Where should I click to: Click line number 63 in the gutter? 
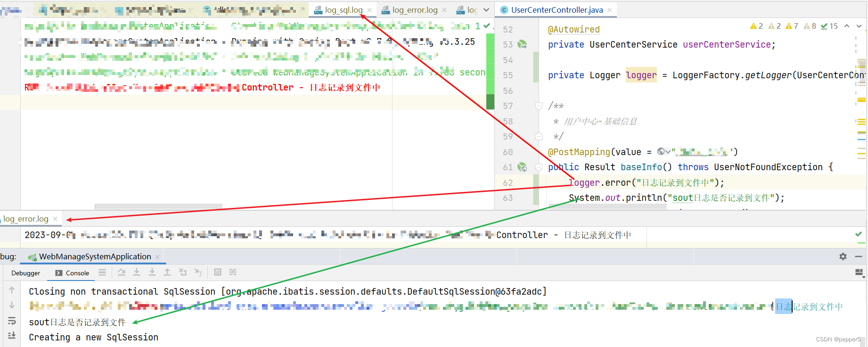click(x=508, y=198)
